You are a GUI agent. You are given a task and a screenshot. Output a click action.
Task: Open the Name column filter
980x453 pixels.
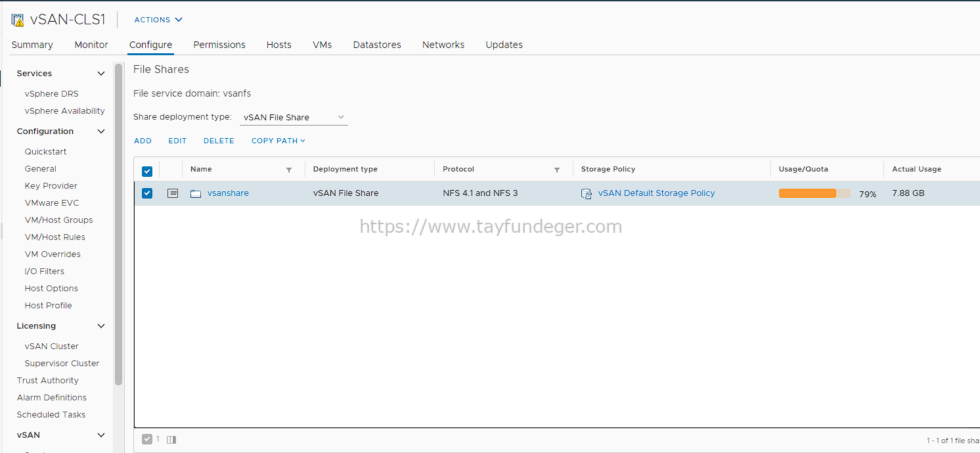click(x=289, y=170)
